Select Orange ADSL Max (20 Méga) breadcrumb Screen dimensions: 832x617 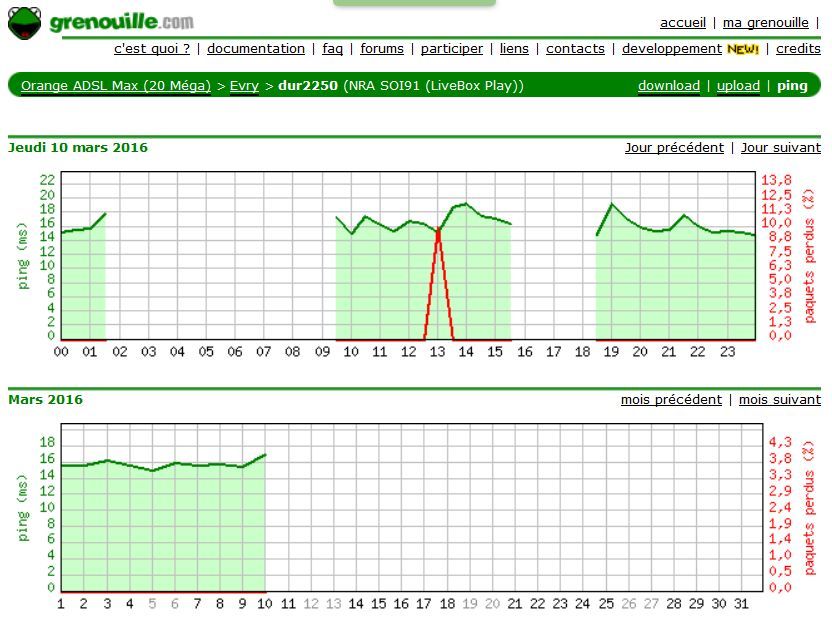coord(116,86)
